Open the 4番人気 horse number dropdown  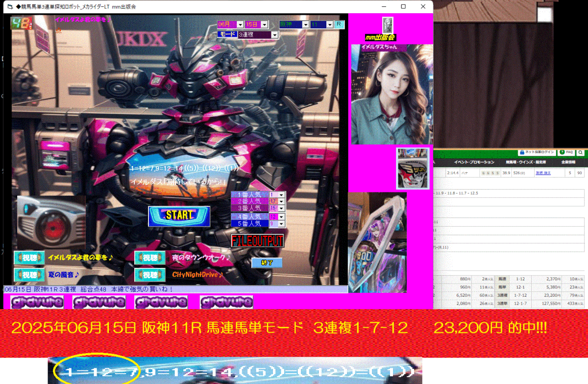tap(281, 216)
